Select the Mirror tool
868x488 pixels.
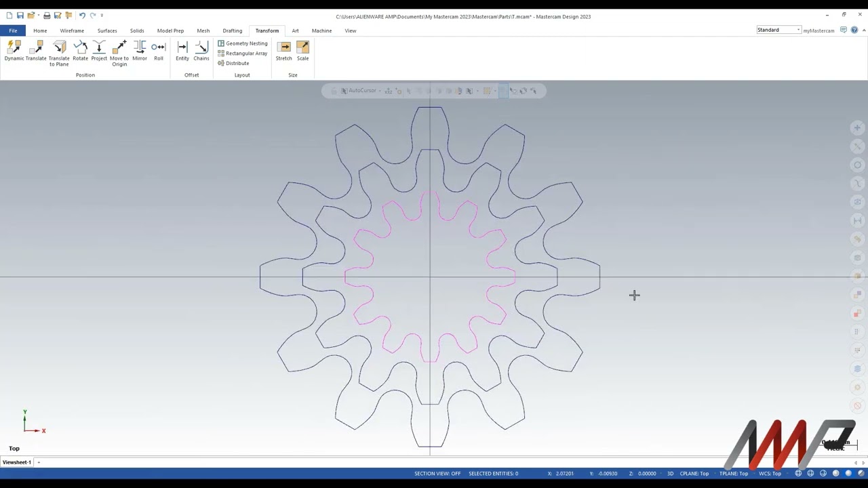pyautogui.click(x=140, y=51)
